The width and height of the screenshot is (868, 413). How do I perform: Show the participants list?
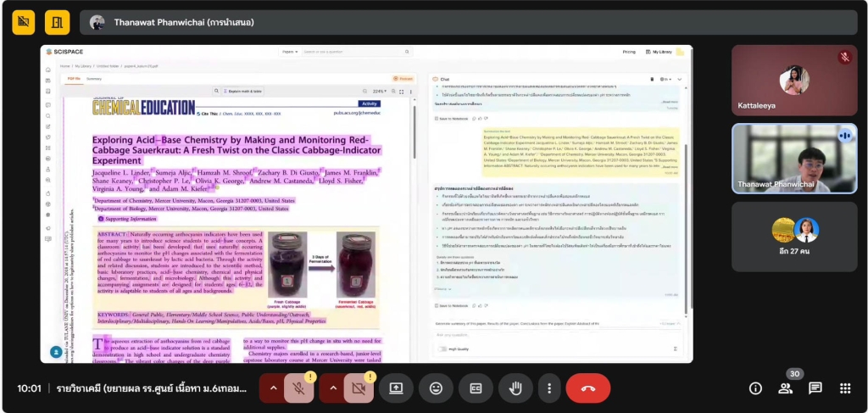(x=786, y=388)
